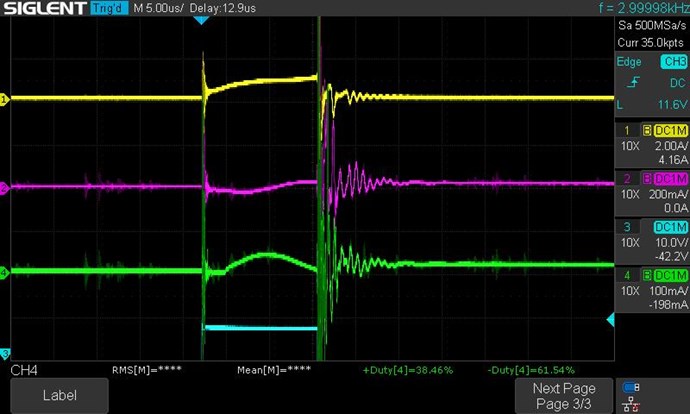Click the magenta channel 2 ground marker

click(x=4, y=188)
